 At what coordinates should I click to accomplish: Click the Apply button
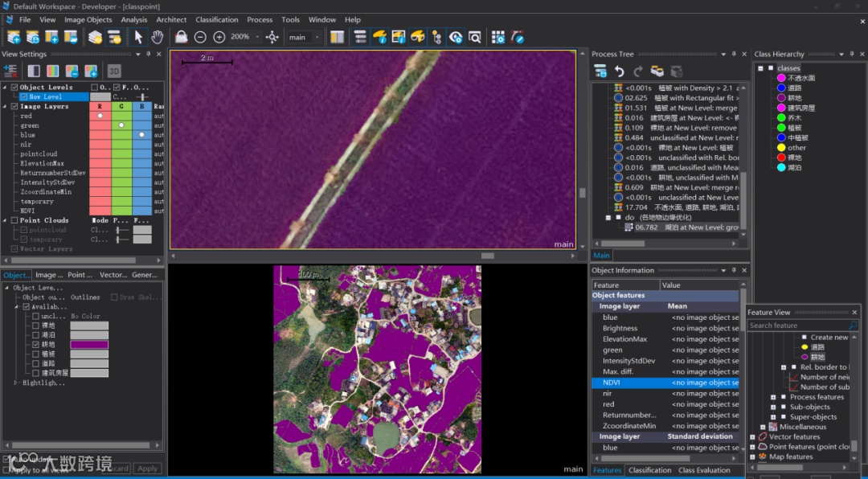tap(147, 469)
